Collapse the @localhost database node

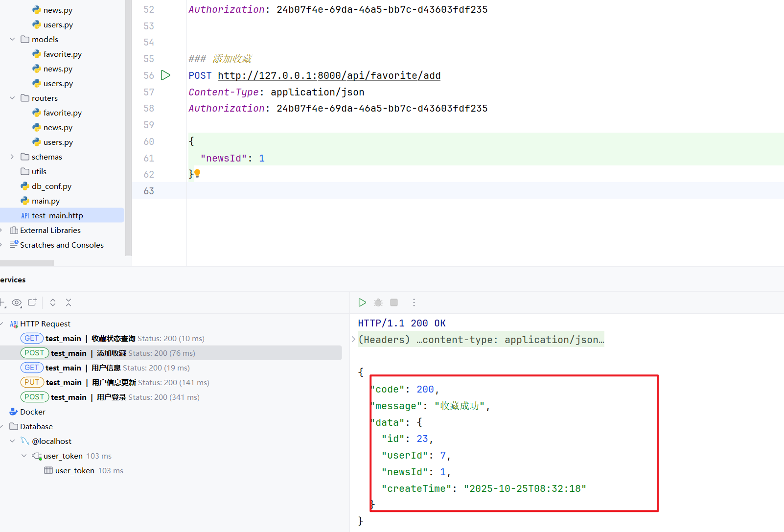(12, 441)
